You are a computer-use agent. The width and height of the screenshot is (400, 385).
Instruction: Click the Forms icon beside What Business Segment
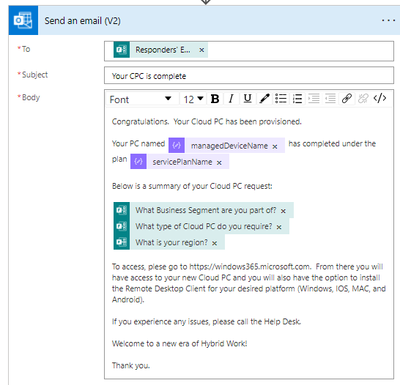121,210
